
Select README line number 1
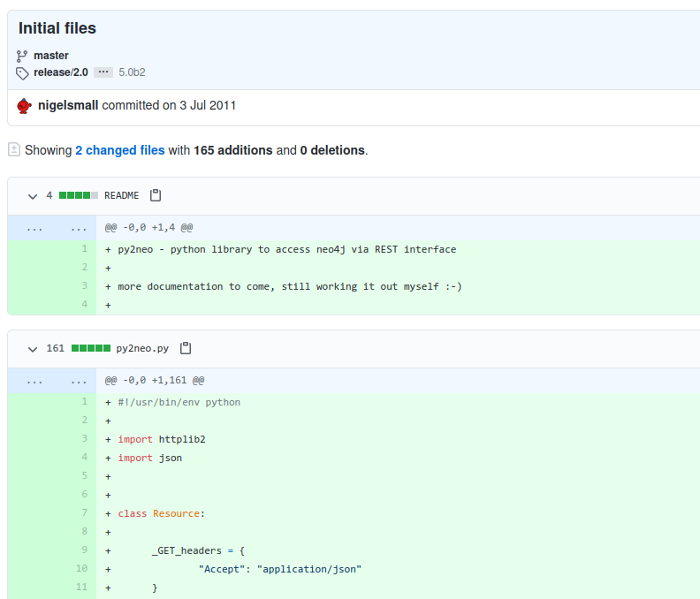click(84, 248)
